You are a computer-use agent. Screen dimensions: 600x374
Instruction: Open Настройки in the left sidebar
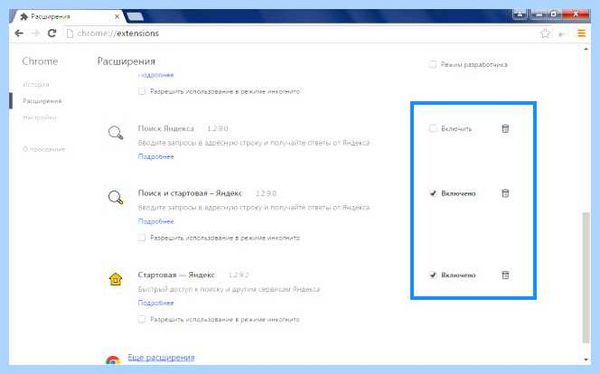[39, 118]
